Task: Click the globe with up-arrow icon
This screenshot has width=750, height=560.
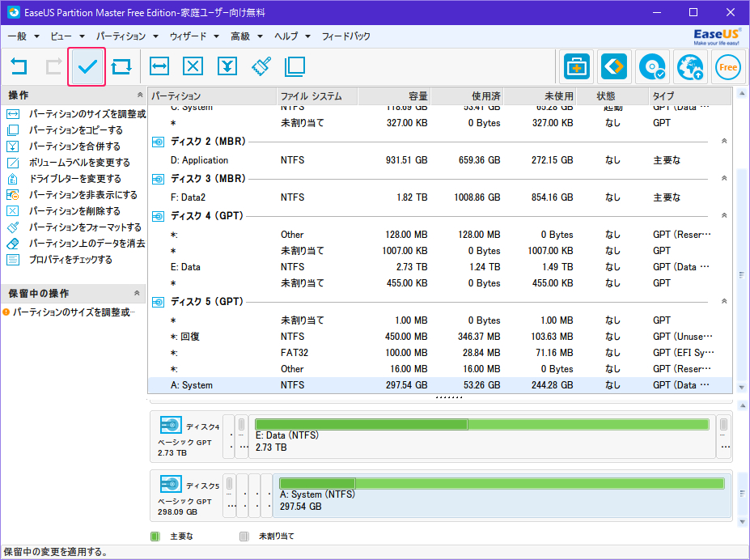Action: pos(690,67)
